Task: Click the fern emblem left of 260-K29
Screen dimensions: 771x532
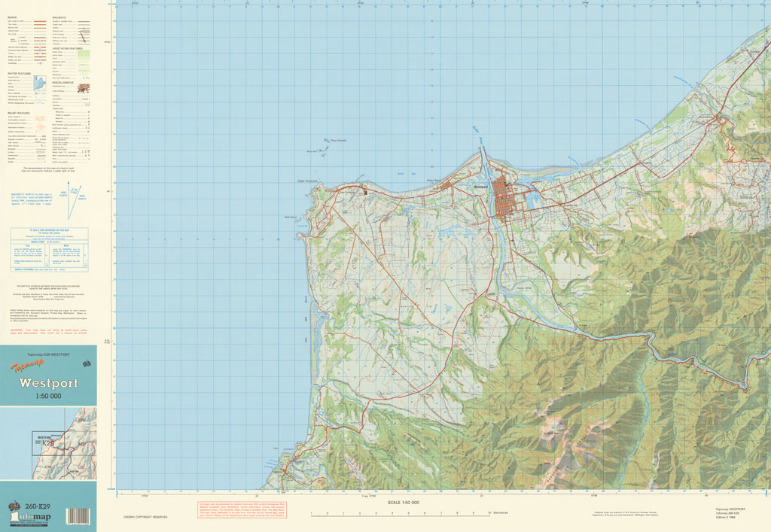Action: pyautogui.click(x=13, y=506)
